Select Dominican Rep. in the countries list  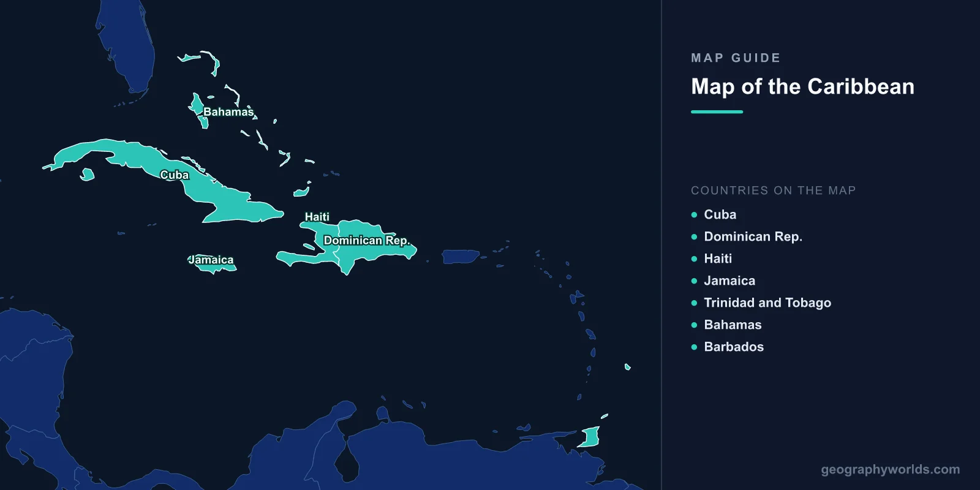(x=753, y=236)
